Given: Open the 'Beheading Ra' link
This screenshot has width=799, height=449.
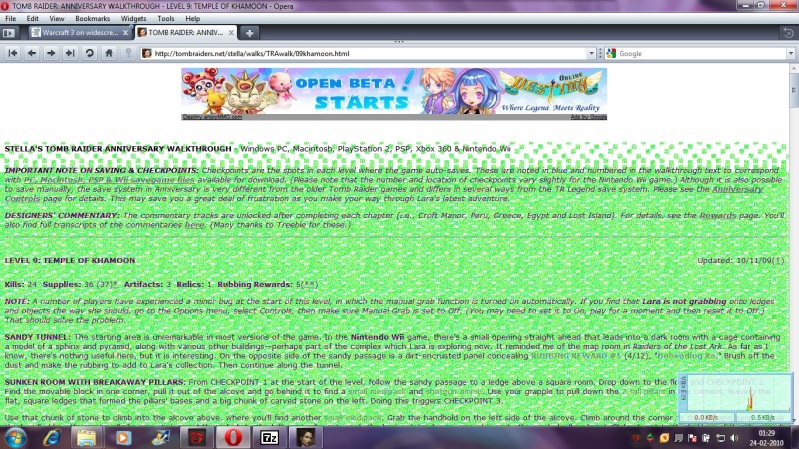Looking at the screenshot, I should [x=688, y=356].
